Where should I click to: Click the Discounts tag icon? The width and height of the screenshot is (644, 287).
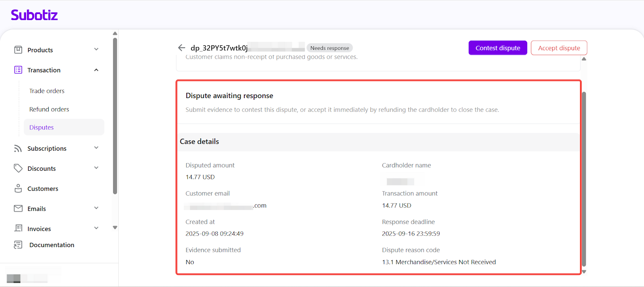(18, 168)
